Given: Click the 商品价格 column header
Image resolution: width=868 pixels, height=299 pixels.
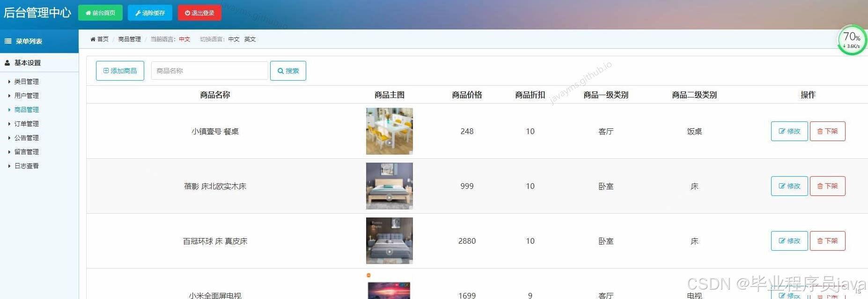Looking at the screenshot, I should (467, 95).
